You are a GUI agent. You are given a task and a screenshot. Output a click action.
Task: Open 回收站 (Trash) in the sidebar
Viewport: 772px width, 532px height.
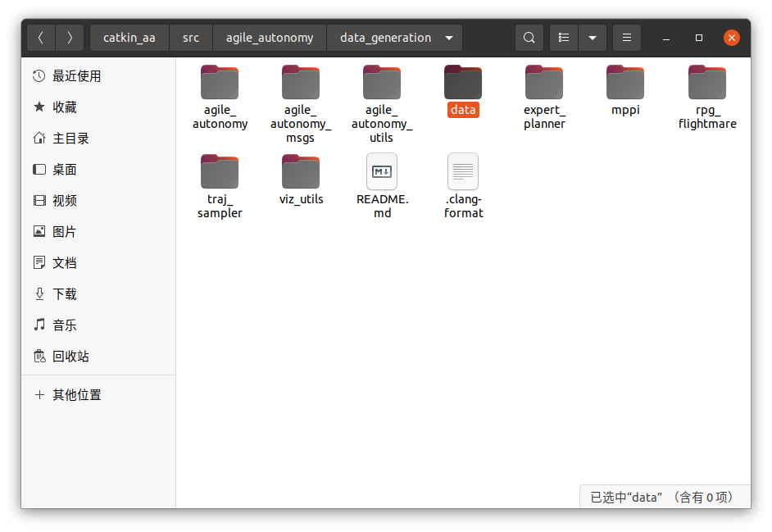(x=98, y=356)
